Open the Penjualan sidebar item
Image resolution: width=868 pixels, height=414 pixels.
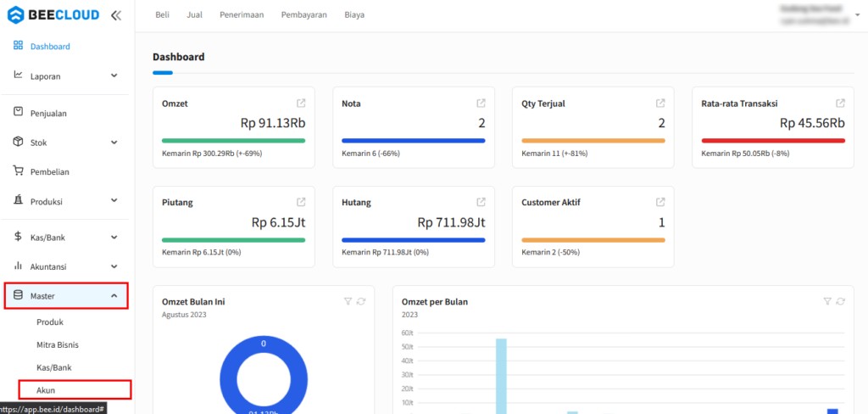[x=48, y=114]
